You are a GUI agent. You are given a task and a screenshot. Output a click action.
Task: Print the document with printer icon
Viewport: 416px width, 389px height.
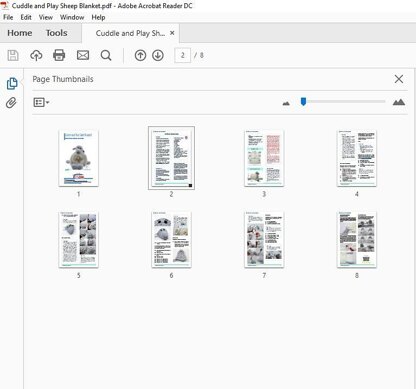(59, 55)
